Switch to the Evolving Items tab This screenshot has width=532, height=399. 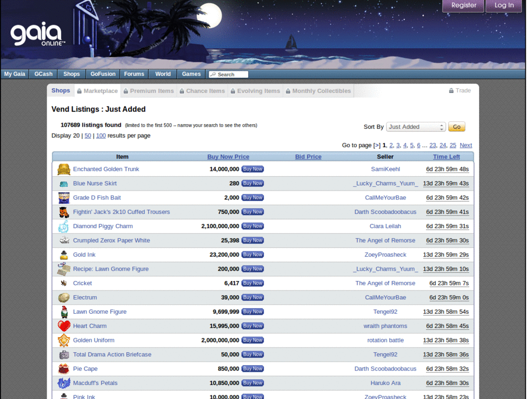[x=255, y=91]
